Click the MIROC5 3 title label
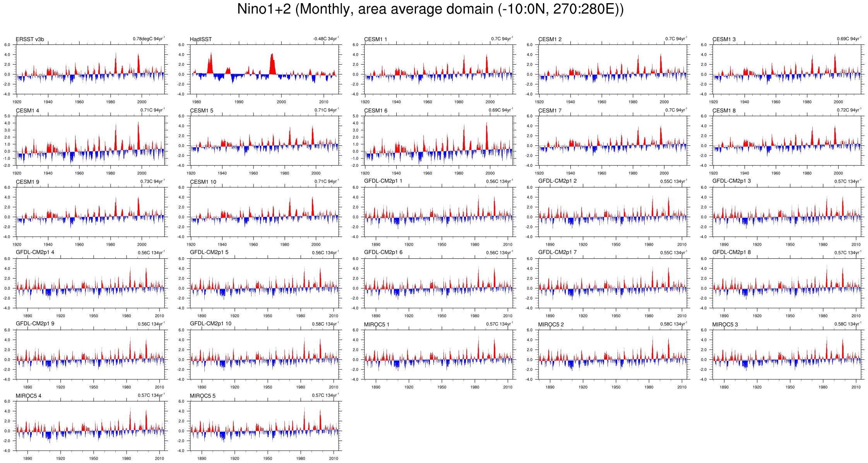Image resolution: width=868 pixels, height=463 pixels. pos(725,325)
